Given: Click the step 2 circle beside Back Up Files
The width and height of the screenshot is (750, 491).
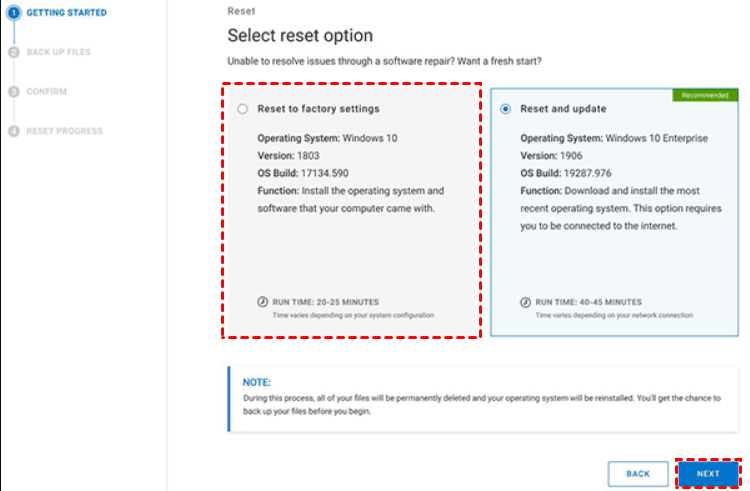Looking at the screenshot, I should coord(14,52).
